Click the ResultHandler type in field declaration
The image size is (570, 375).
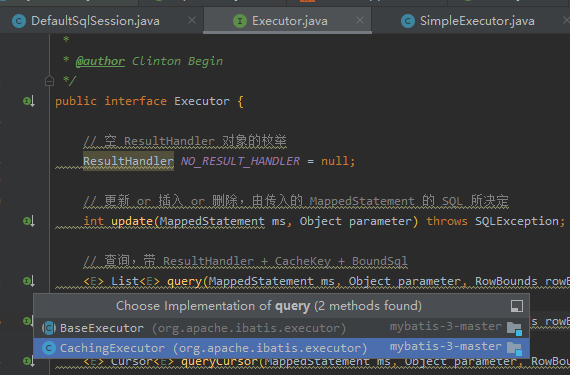coord(128,161)
